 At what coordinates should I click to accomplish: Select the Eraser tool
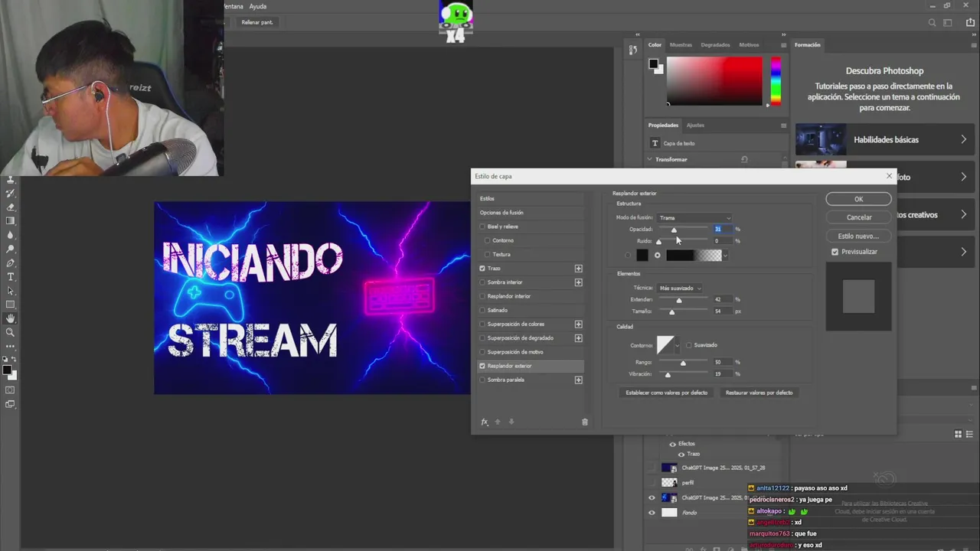(11, 207)
